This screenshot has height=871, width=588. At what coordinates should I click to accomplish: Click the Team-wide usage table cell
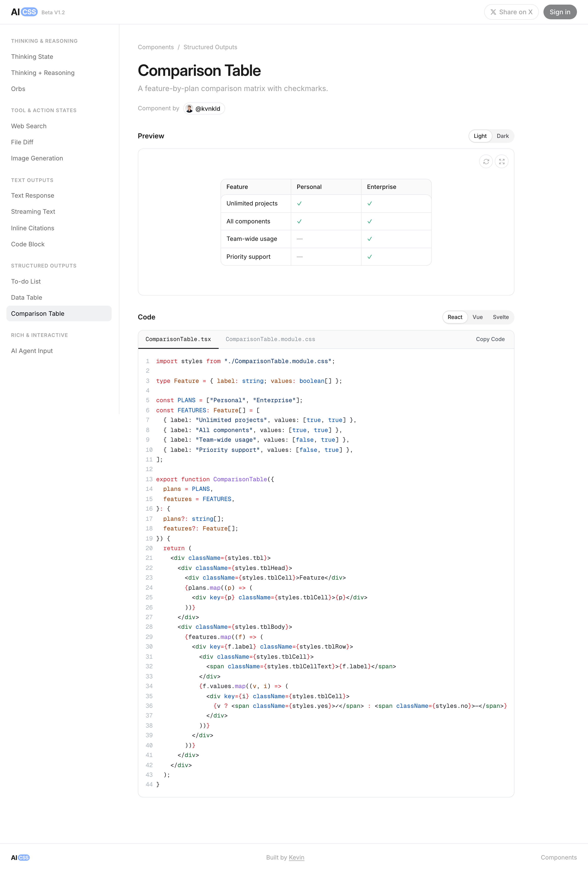pos(256,239)
